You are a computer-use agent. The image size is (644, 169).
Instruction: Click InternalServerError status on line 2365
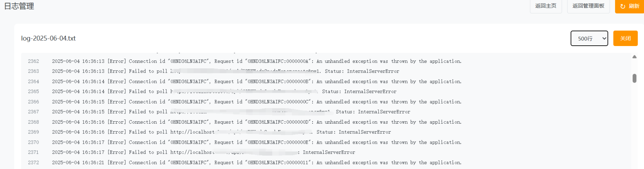tap(370, 91)
